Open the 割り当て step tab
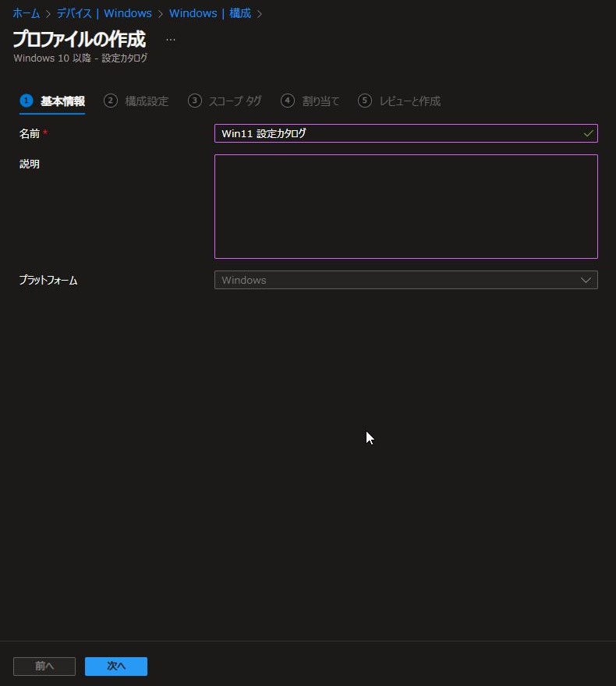Viewport: 616px width, 686px height. pos(320,101)
